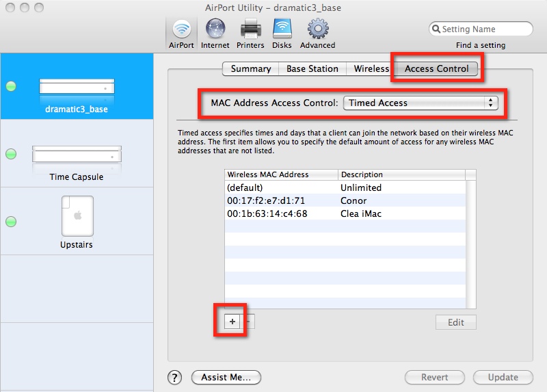This screenshot has width=547, height=392.
Task: Open the Internet settings icon
Action: [215, 33]
